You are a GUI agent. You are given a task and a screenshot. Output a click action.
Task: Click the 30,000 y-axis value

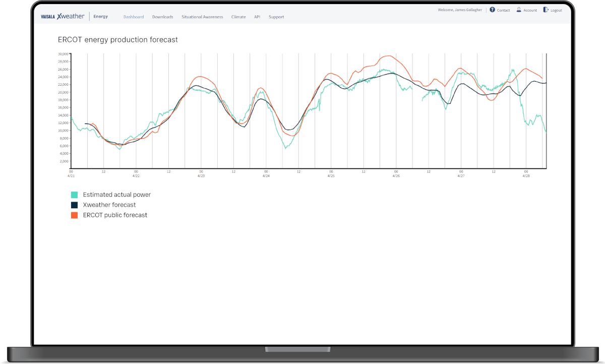pyautogui.click(x=63, y=54)
